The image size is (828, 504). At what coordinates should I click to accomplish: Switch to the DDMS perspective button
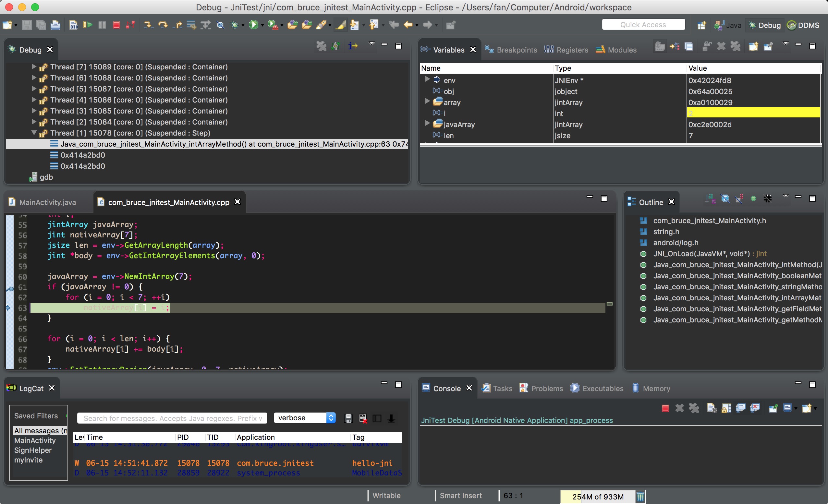(x=804, y=25)
